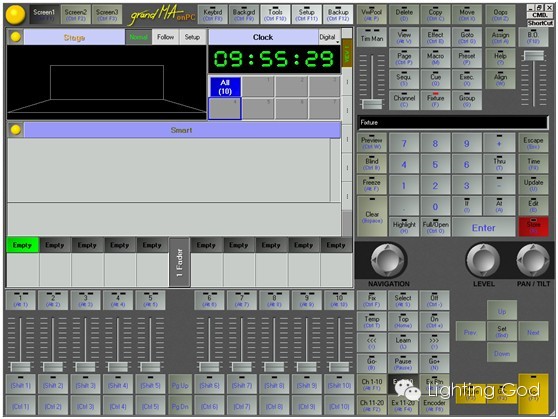This screenshot has width=558, height=419.
Task: Click the Escape key
Action: pyautogui.click(x=533, y=143)
